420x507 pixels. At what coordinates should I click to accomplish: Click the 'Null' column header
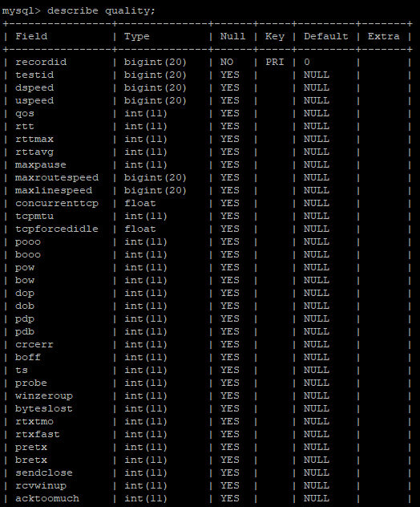click(x=233, y=36)
